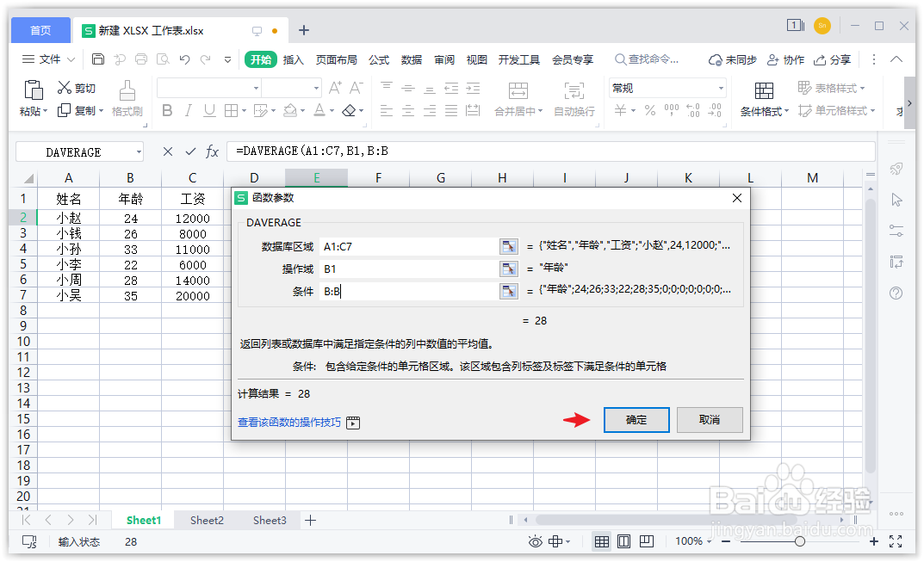Click the 确定 confirm button
This screenshot has height=562, width=924.
(636, 420)
